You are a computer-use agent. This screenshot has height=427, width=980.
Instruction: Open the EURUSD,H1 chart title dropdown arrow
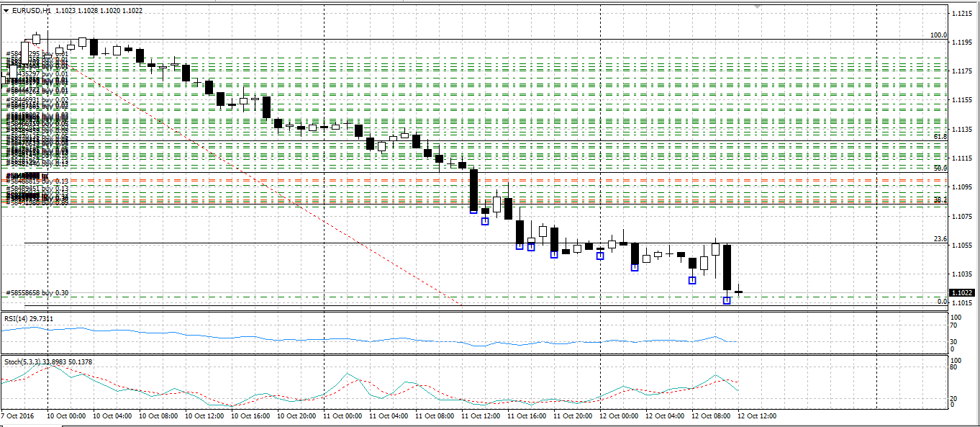click(6, 11)
